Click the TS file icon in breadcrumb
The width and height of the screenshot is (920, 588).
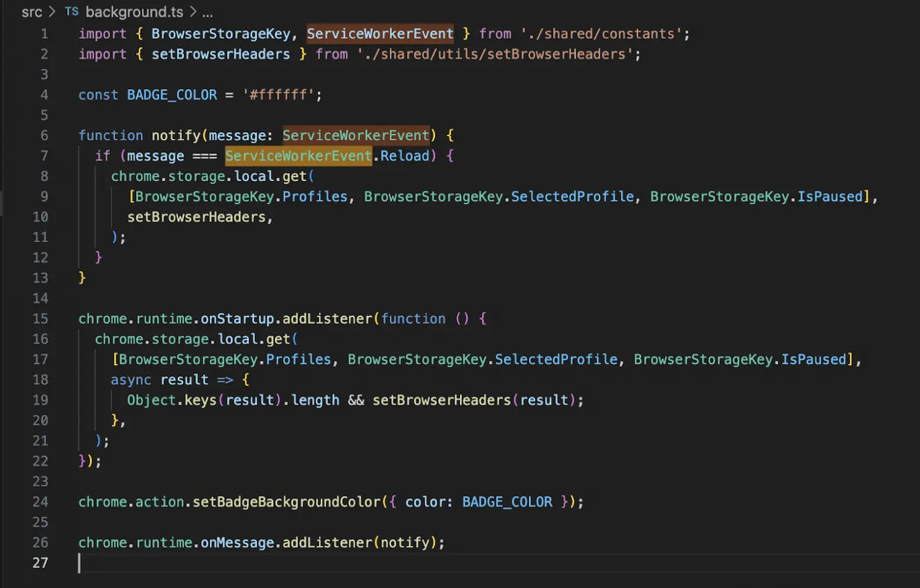[71, 11]
